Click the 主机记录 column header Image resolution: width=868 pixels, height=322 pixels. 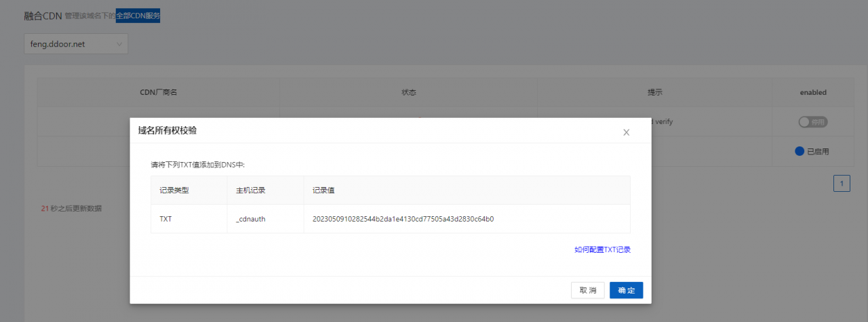pos(250,190)
